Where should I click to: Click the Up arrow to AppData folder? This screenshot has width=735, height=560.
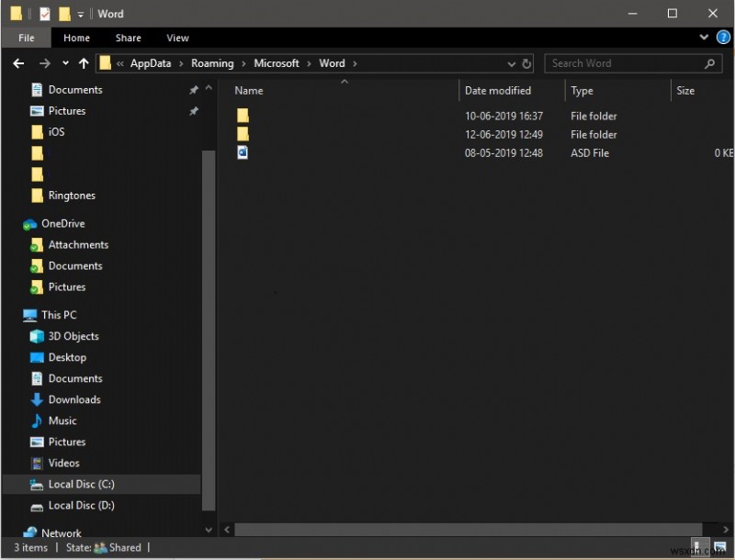point(84,62)
